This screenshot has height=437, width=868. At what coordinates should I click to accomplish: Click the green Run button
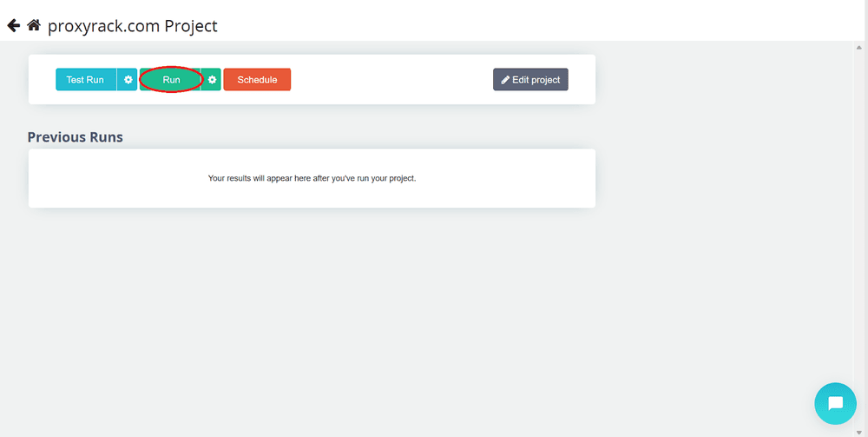(170, 80)
